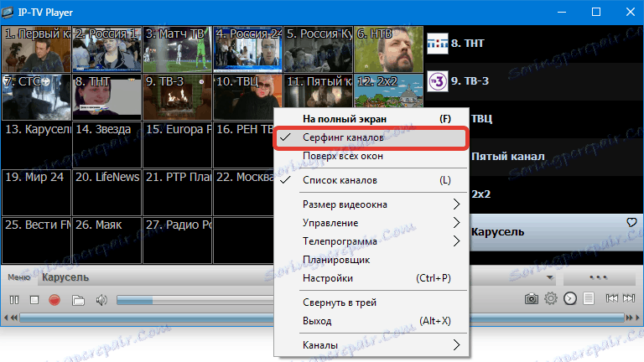Open thumbnail 3. Матч ТВ
This screenshot has width=644, height=362.
(178, 49)
